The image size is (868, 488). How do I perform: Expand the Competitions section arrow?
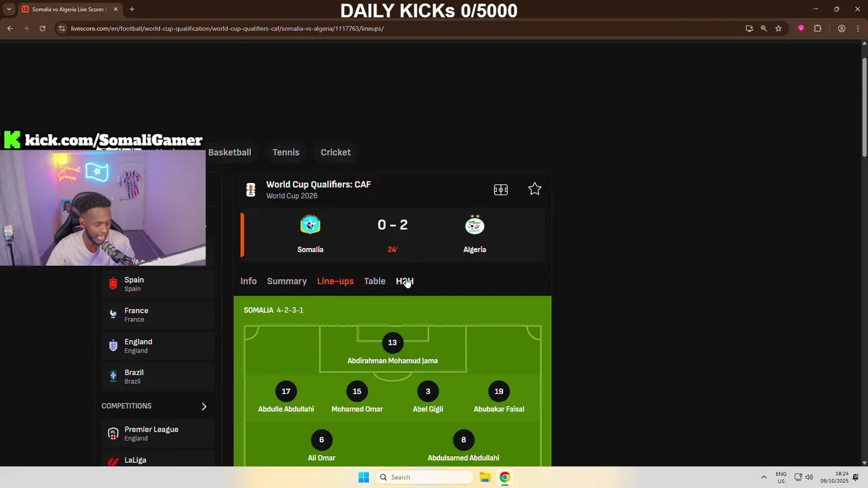pyautogui.click(x=204, y=406)
